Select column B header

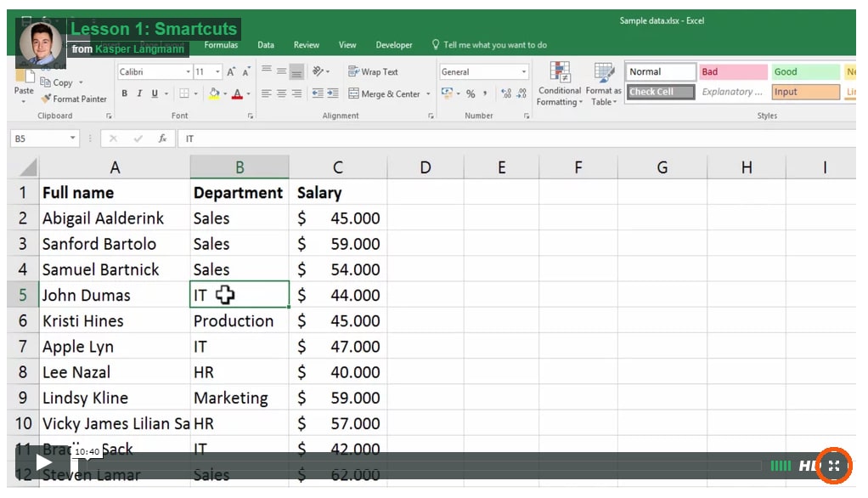[240, 167]
